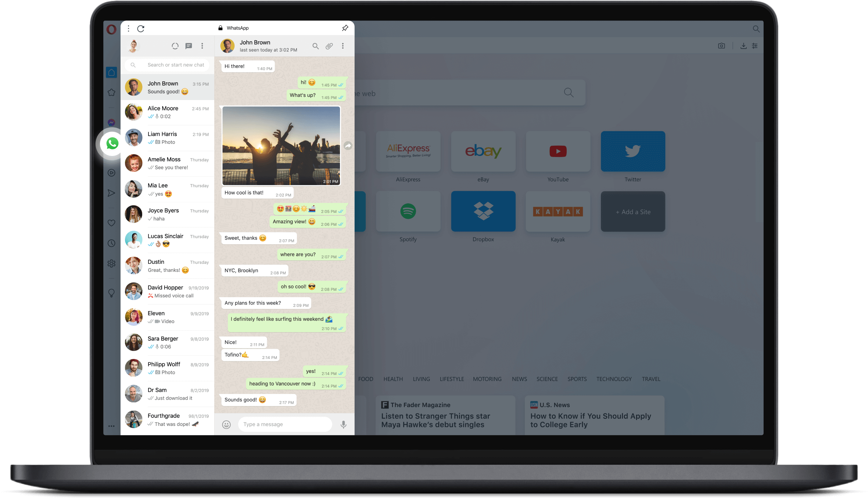Click the Dropbox speed dial tile

(x=483, y=212)
